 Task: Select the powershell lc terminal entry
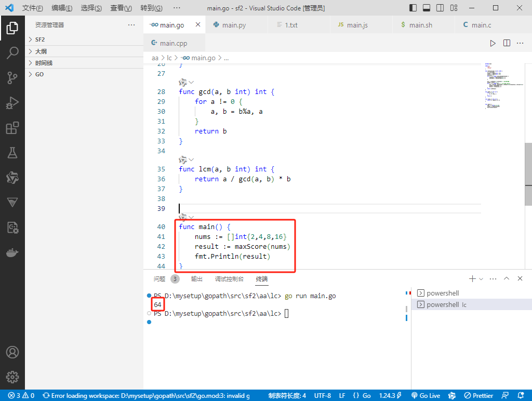(472, 305)
